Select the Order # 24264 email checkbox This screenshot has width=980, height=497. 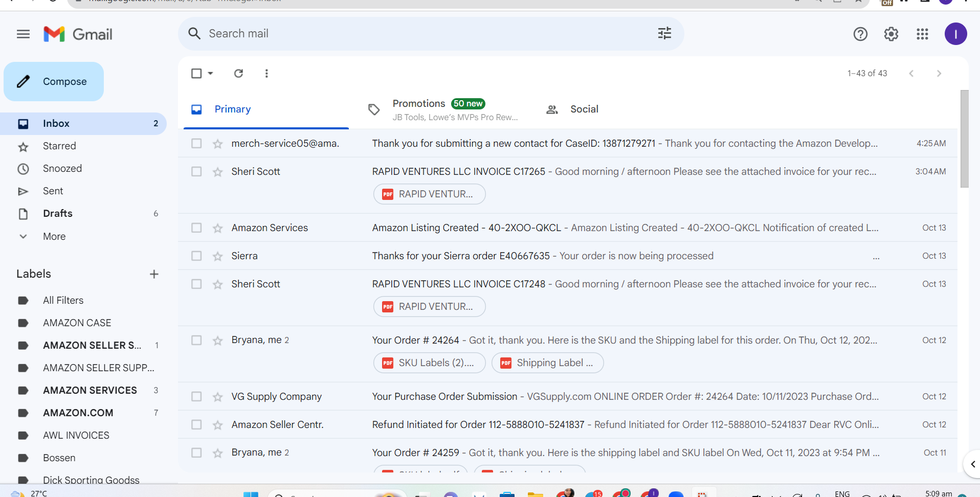click(196, 340)
